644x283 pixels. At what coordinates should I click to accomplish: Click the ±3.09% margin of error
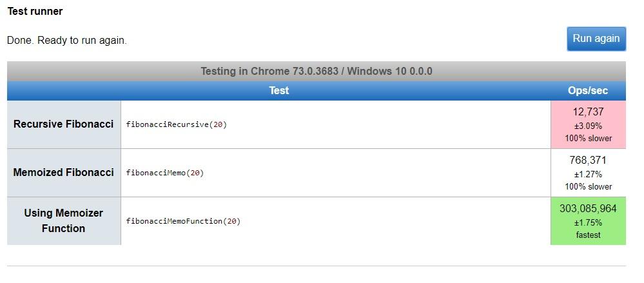588,126
